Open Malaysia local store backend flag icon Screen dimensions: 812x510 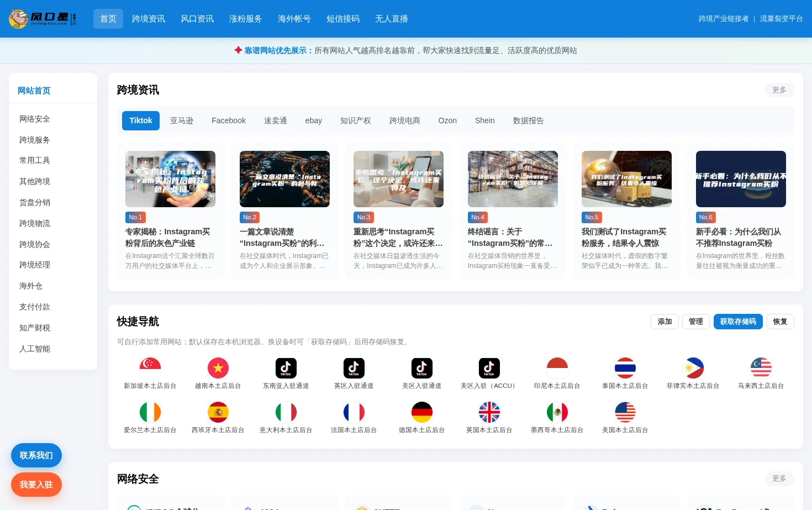coord(761,368)
